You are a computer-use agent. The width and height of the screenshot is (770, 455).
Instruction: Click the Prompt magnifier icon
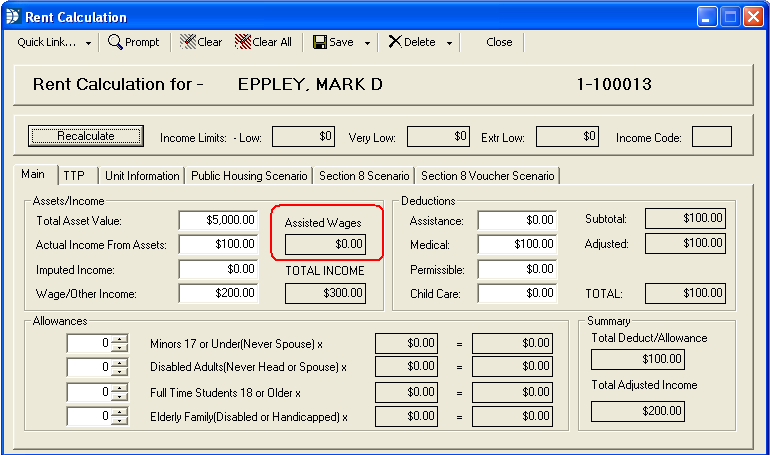tap(115, 42)
